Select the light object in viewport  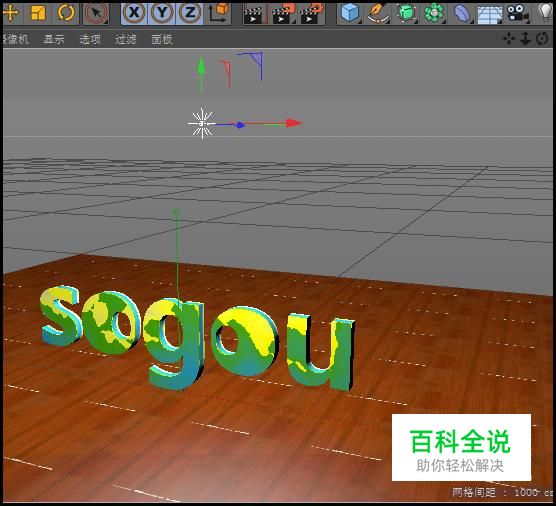click(x=202, y=123)
